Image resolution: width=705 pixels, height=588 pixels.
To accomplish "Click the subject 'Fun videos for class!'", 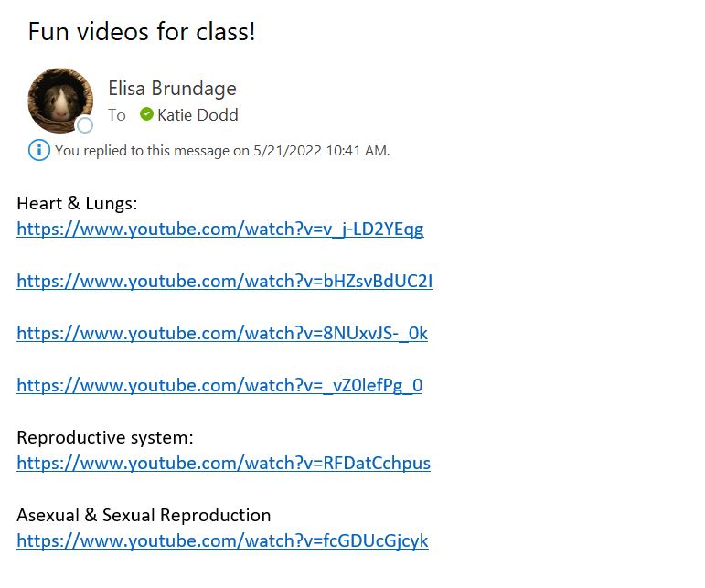I will tap(142, 32).
